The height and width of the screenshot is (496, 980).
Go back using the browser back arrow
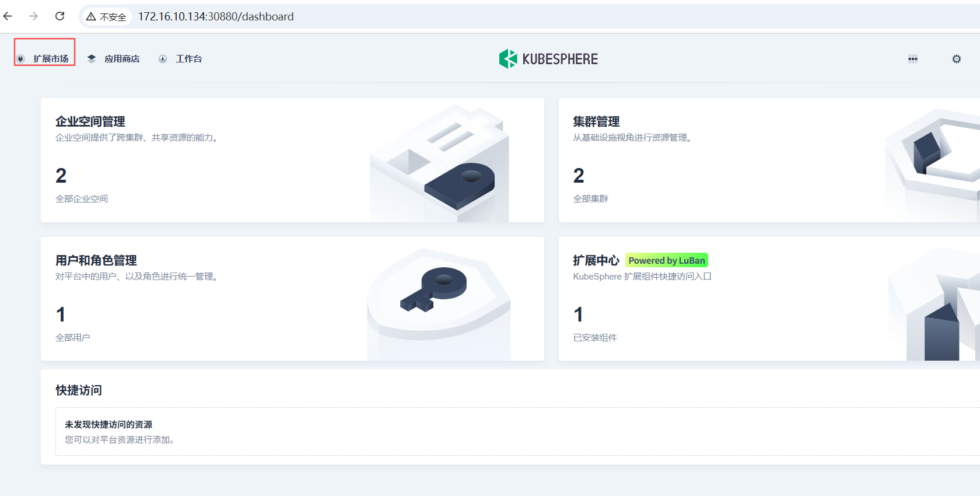(x=8, y=16)
